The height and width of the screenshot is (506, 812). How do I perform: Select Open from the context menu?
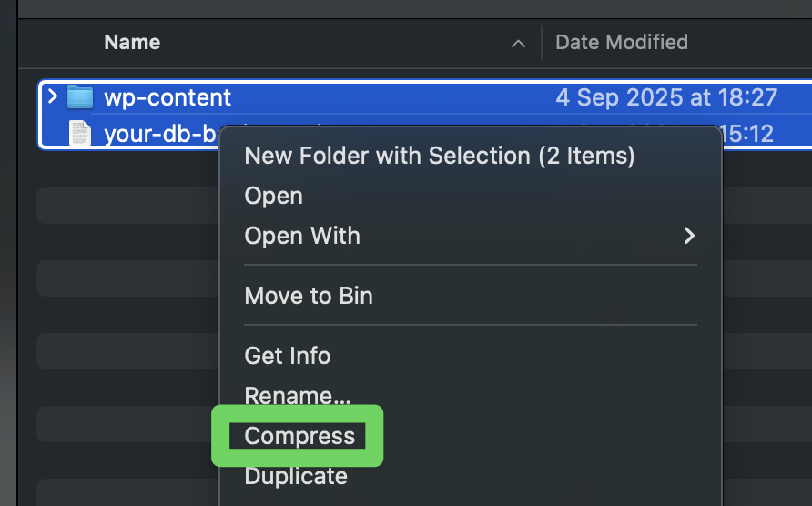click(274, 196)
